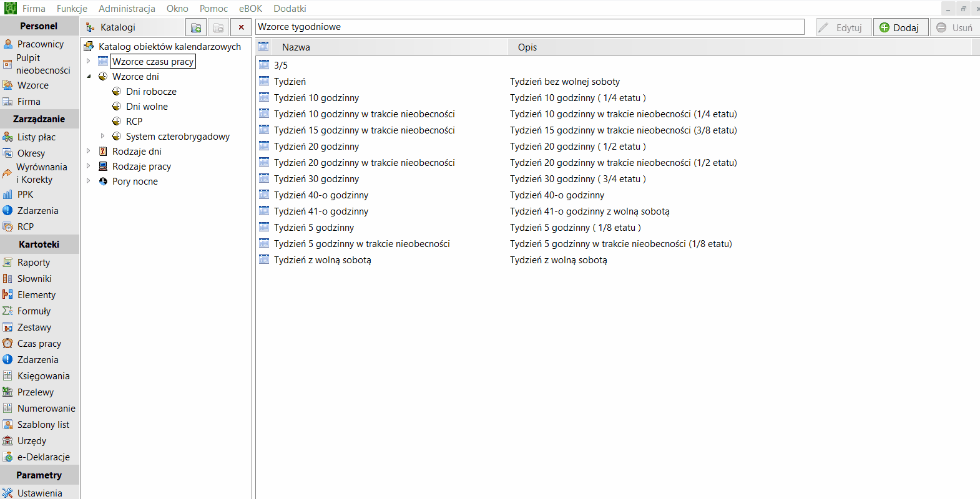Click the Dodaj button

tap(900, 27)
